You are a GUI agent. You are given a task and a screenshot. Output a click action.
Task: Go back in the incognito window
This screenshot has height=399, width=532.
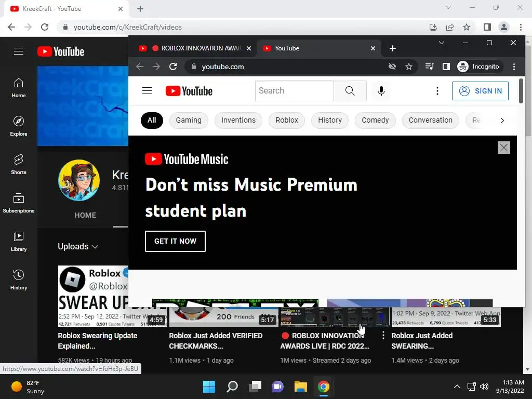[x=140, y=66]
